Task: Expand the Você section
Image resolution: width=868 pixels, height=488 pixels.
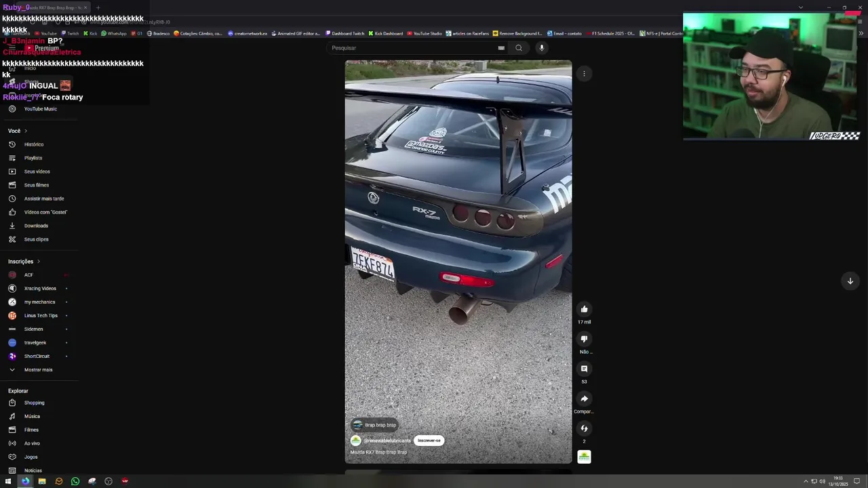Action: pyautogui.click(x=18, y=131)
